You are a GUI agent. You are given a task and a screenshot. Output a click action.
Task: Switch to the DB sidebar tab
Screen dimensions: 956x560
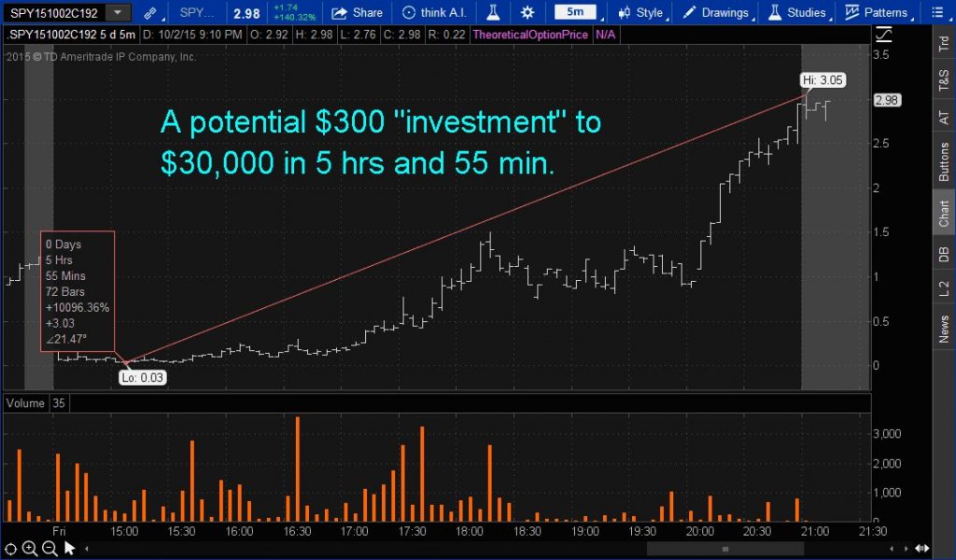(944, 254)
